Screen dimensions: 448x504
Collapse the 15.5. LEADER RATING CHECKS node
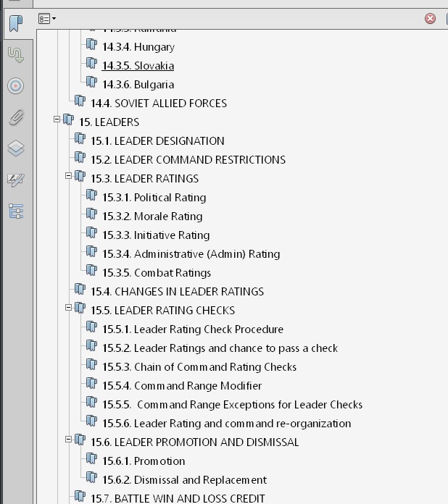68,308
